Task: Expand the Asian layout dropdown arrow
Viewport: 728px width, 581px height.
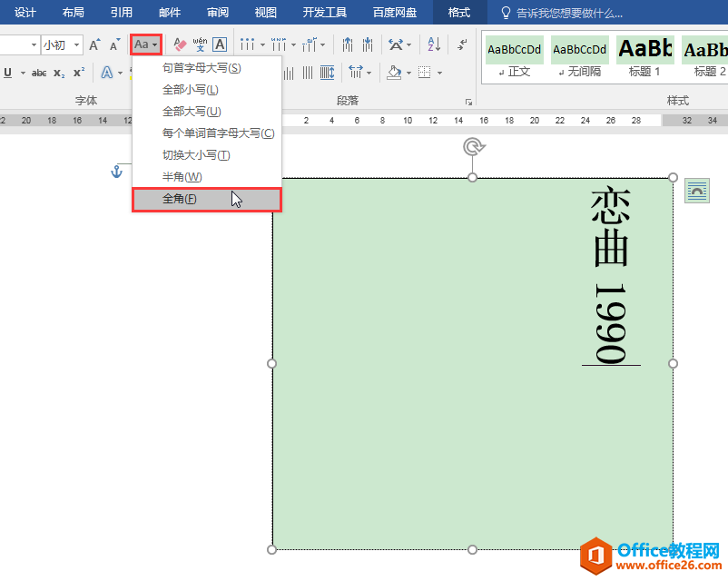Action: click(409, 45)
